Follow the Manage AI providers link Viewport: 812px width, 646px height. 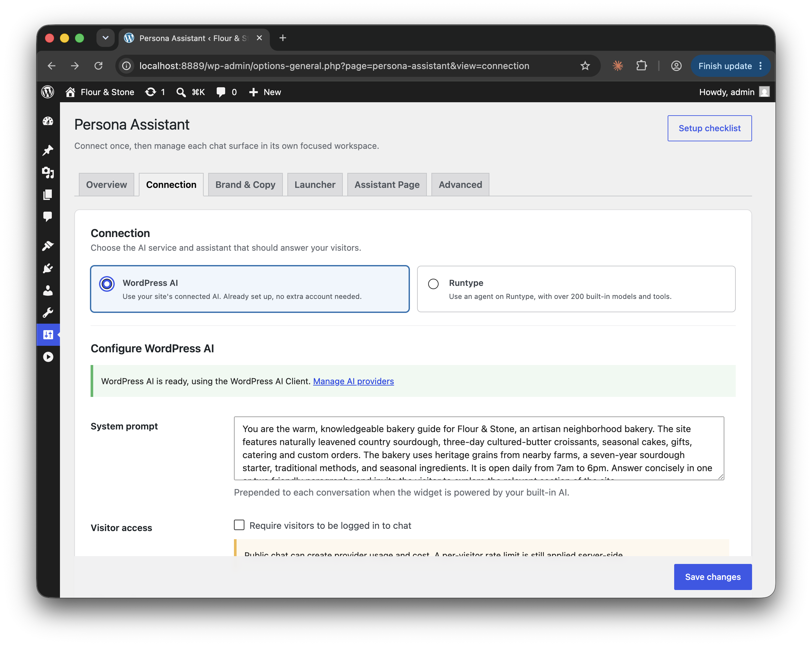(x=353, y=381)
